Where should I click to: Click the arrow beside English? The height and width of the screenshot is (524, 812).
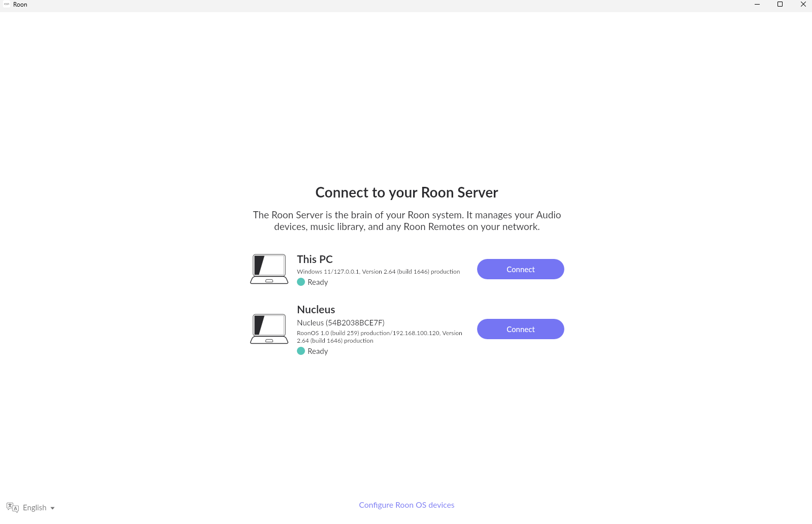tap(52, 508)
